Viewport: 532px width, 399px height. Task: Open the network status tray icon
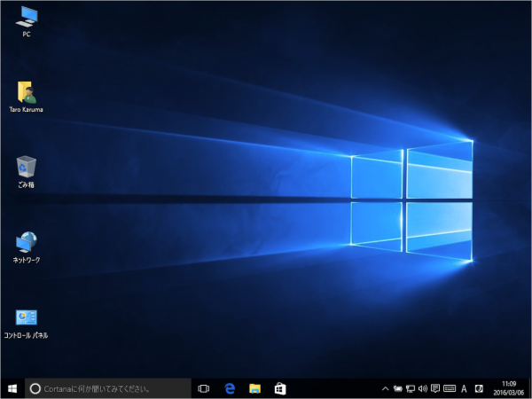tap(411, 388)
